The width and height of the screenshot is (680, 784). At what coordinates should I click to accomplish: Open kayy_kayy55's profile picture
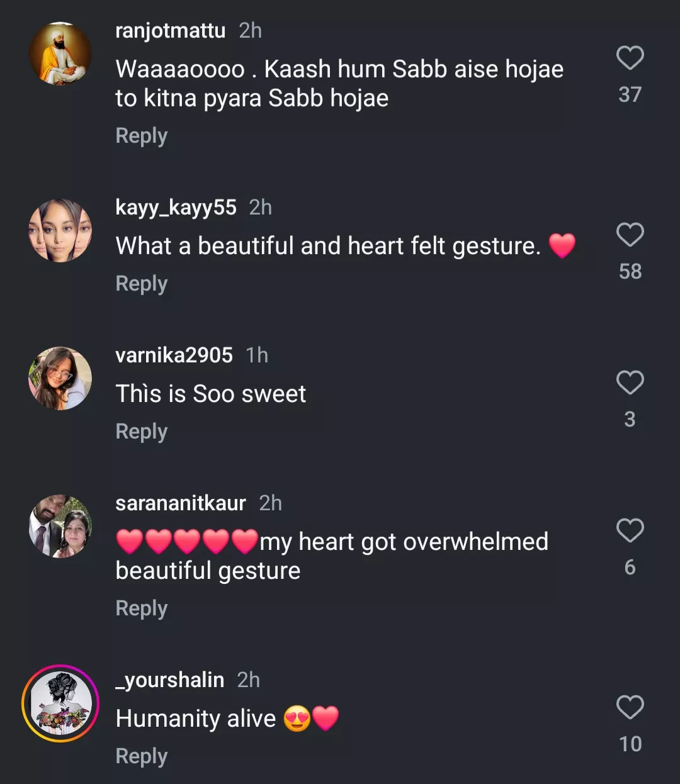pyautogui.click(x=60, y=230)
